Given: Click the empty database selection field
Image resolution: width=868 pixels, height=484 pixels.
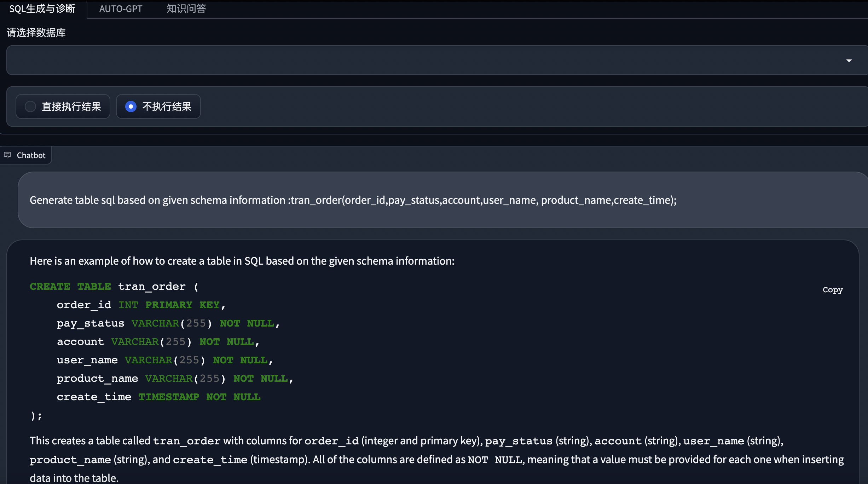Looking at the screenshot, I should pos(424,60).
